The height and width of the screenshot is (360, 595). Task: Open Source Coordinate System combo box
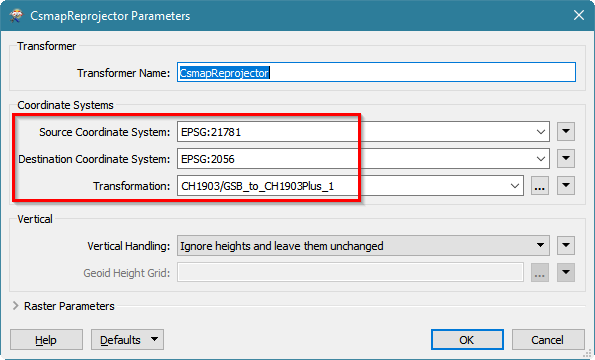point(363,132)
